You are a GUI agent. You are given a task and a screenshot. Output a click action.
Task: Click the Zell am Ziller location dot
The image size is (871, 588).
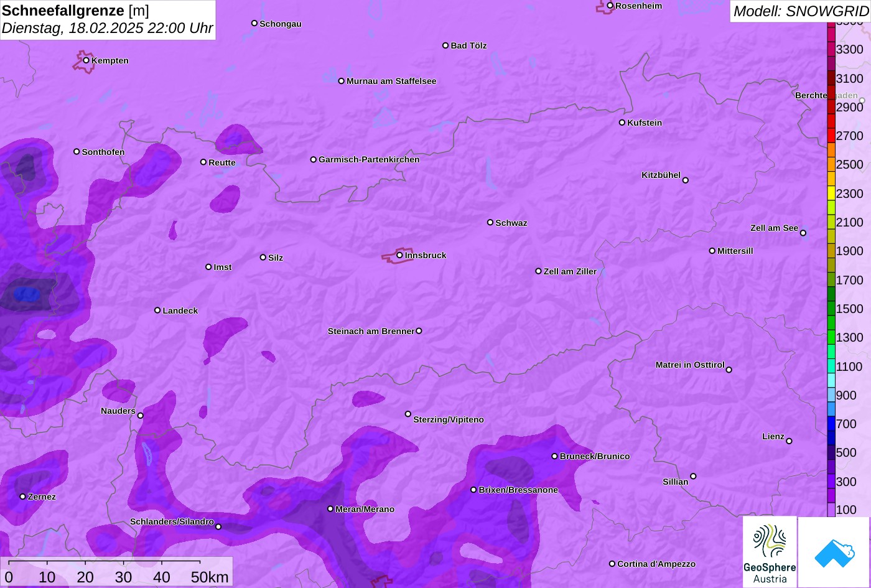click(539, 271)
